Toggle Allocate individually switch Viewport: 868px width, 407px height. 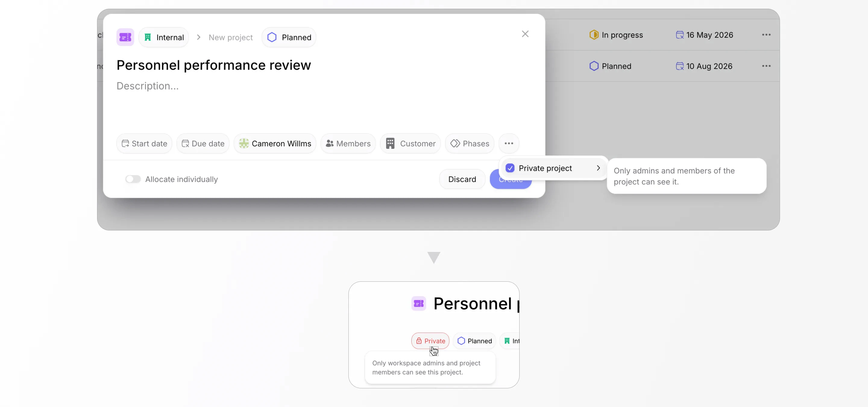pyautogui.click(x=133, y=179)
